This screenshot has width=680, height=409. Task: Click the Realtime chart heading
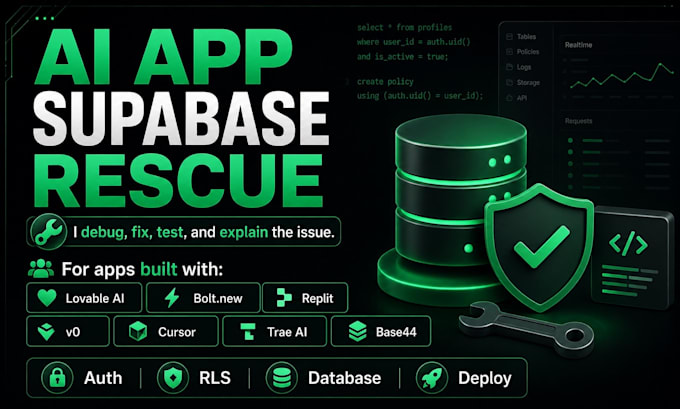[x=578, y=45]
